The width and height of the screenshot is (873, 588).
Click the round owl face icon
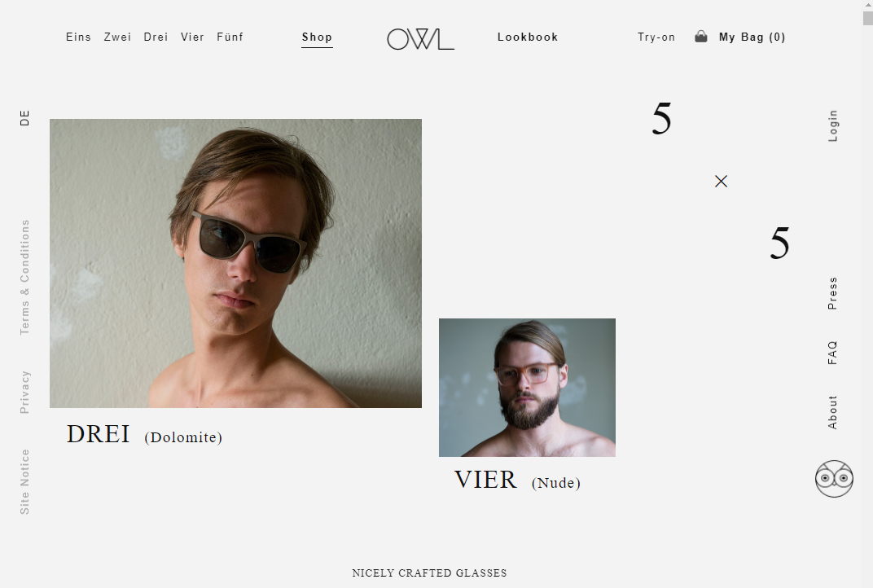click(x=834, y=479)
